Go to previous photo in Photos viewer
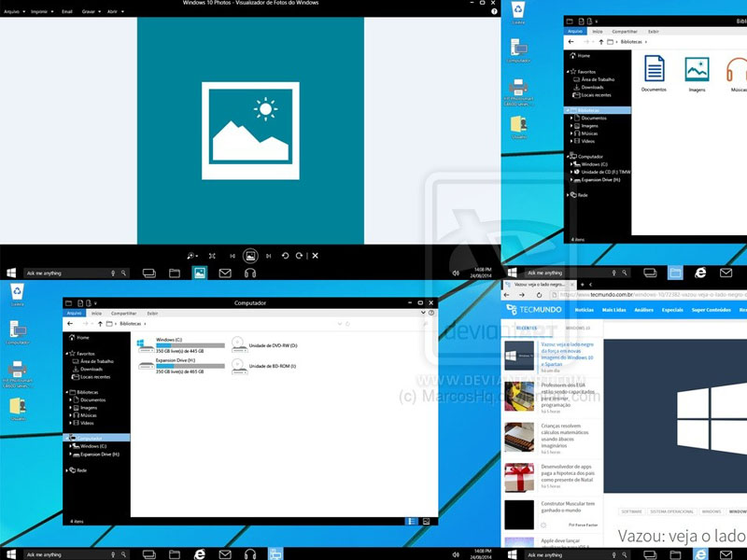Viewport: 747px width, 560px height. tap(233, 256)
